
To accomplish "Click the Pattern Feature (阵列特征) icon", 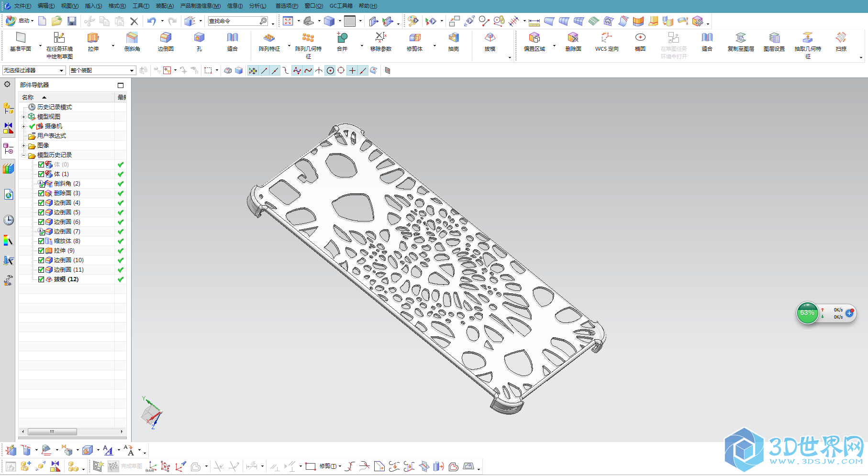I will click(269, 42).
